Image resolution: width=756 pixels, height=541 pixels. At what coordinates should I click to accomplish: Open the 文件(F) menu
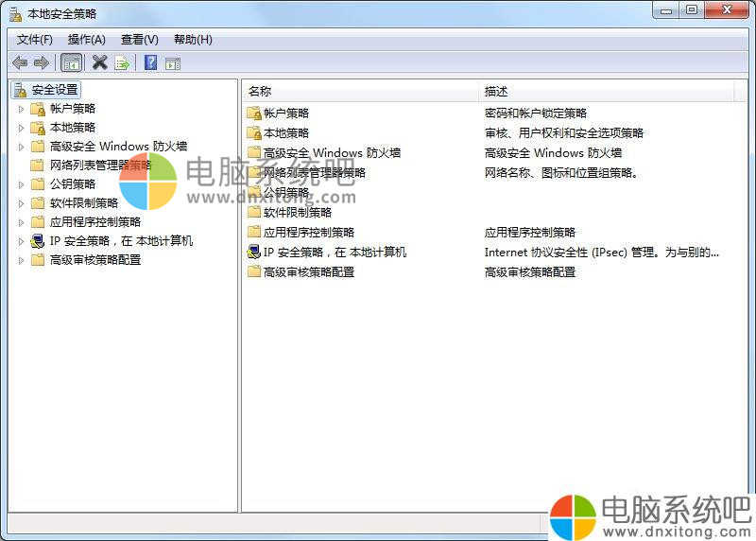point(35,40)
